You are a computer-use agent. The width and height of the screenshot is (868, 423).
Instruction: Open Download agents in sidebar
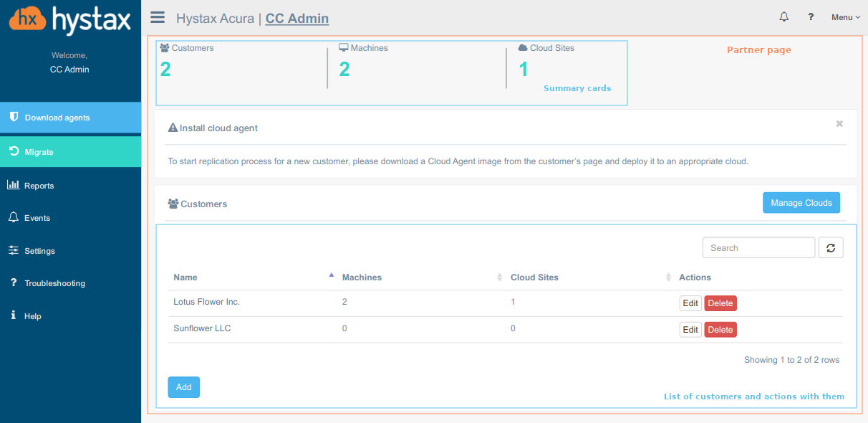tap(70, 118)
